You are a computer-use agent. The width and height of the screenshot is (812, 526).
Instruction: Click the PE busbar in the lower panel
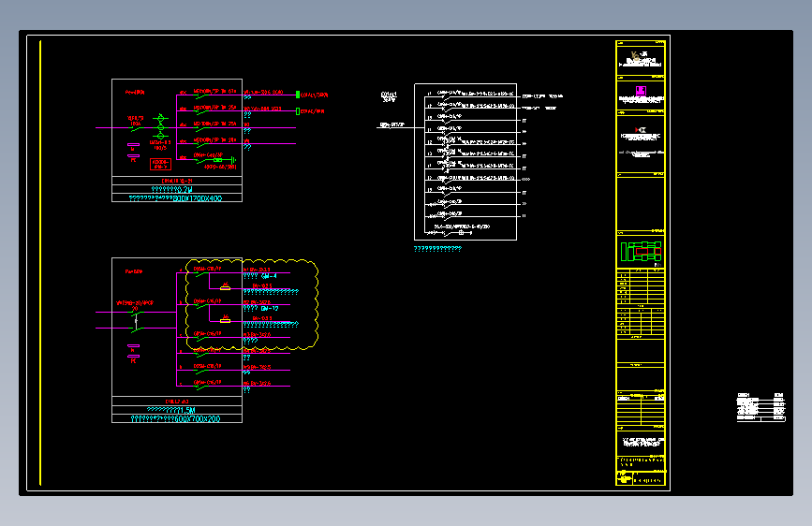[x=133, y=357]
